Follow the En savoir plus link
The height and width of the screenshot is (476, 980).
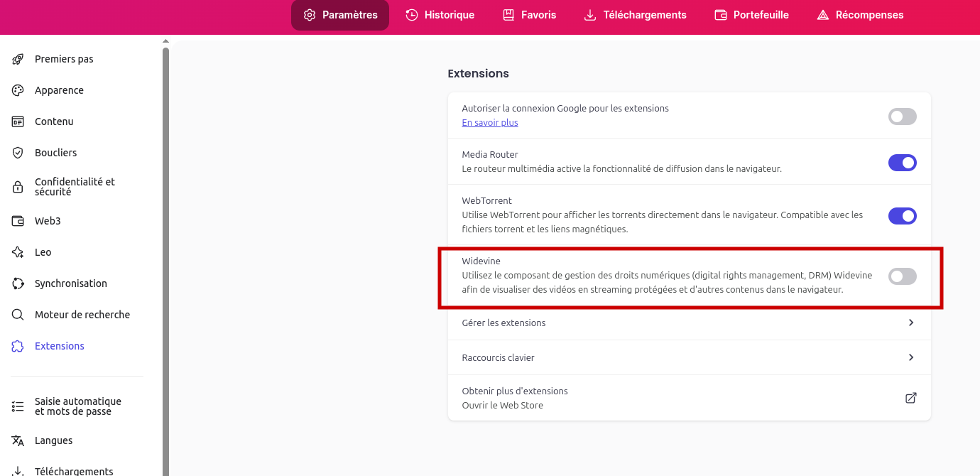(x=490, y=123)
